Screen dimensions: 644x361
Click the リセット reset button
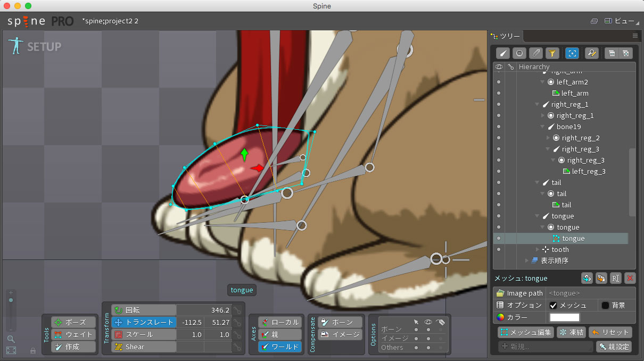[610, 332]
